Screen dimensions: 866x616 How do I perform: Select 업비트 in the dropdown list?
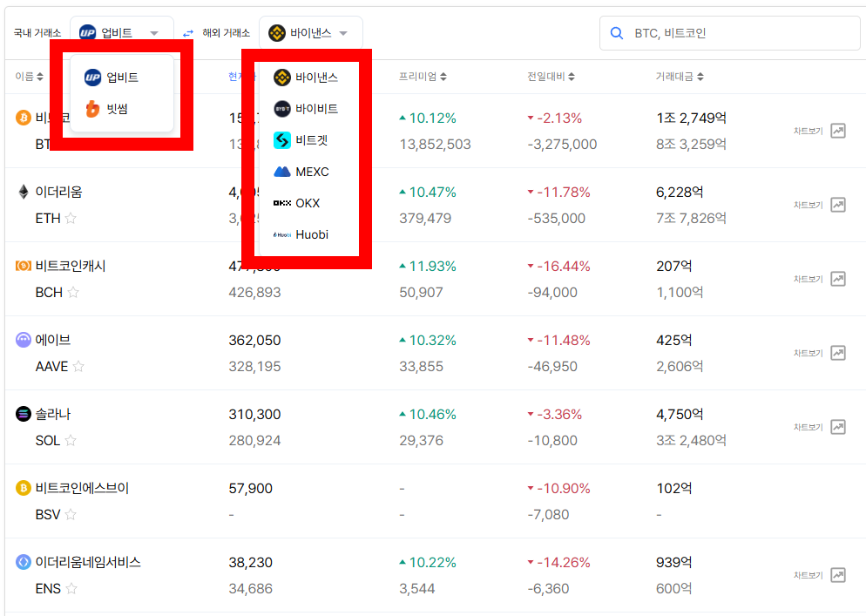pyautogui.click(x=122, y=78)
